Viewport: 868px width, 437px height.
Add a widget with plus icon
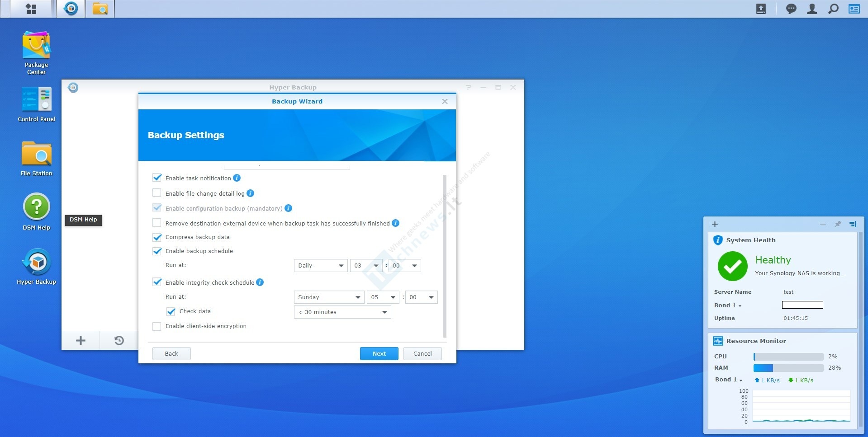pyautogui.click(x=715, y=224)
